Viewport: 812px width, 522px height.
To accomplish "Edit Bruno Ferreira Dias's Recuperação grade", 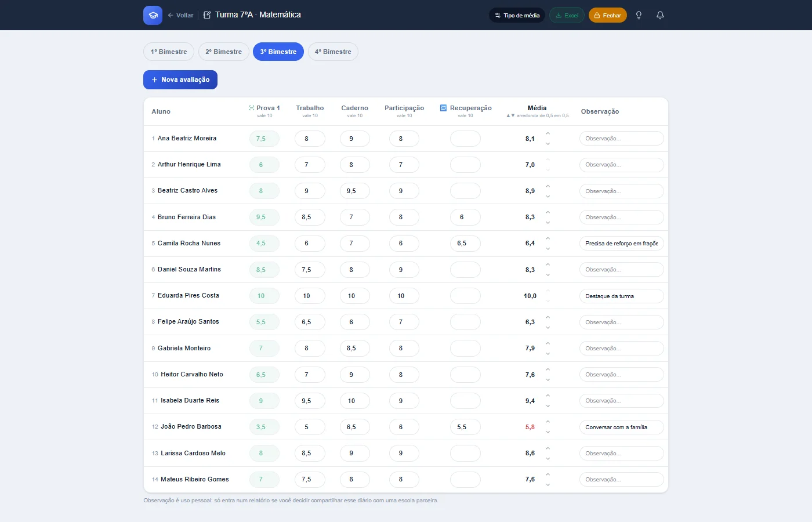I will pyautogui.click(x=465, y=217).
